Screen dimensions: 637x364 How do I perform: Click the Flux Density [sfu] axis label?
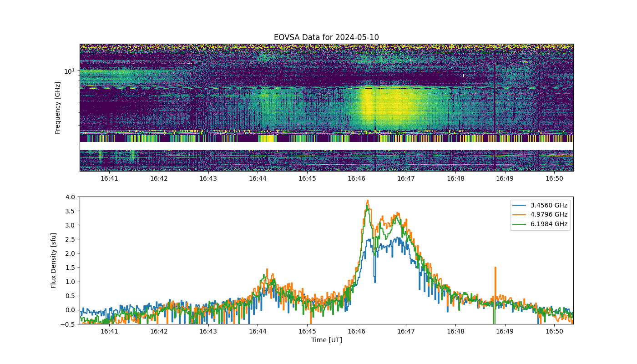coord(53,260)
